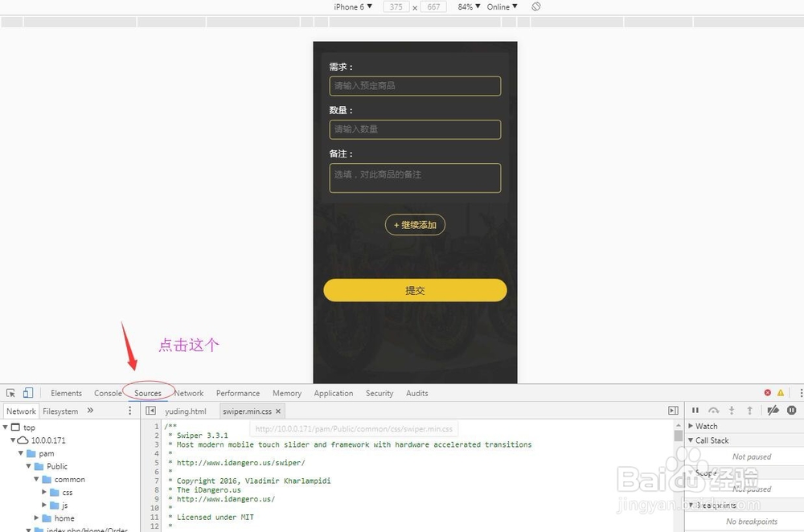
Task: Focus the 备注 textarea field
Action: click(415, 178)
